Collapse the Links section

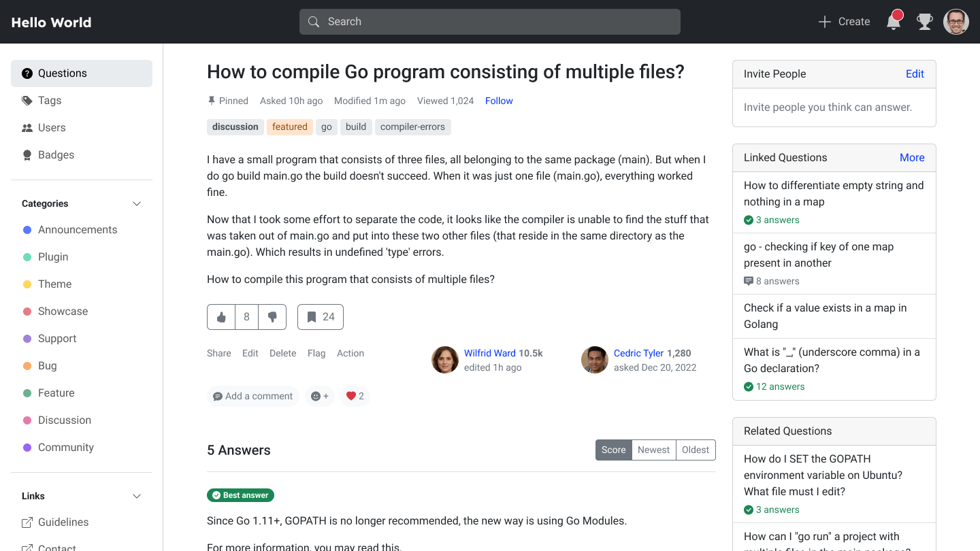[x=137, y=496]
